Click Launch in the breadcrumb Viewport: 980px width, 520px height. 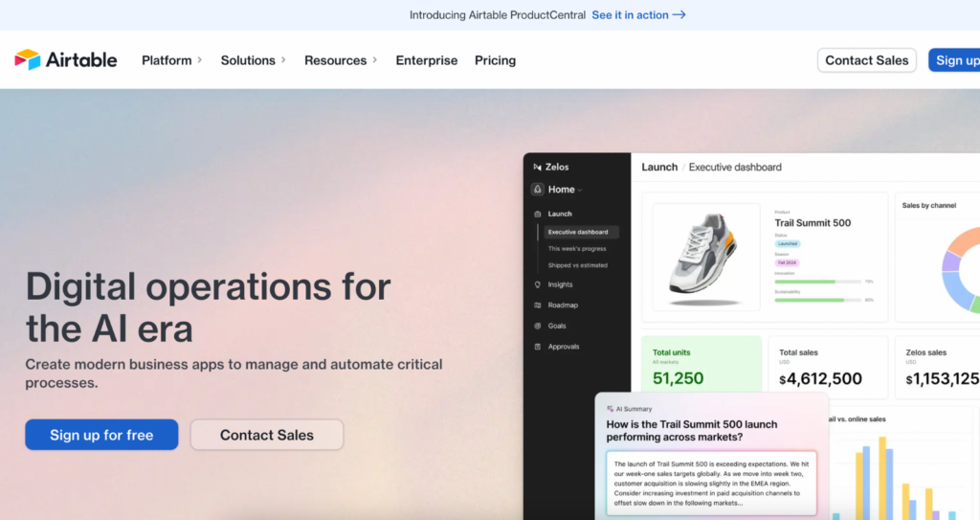[659, 167]
